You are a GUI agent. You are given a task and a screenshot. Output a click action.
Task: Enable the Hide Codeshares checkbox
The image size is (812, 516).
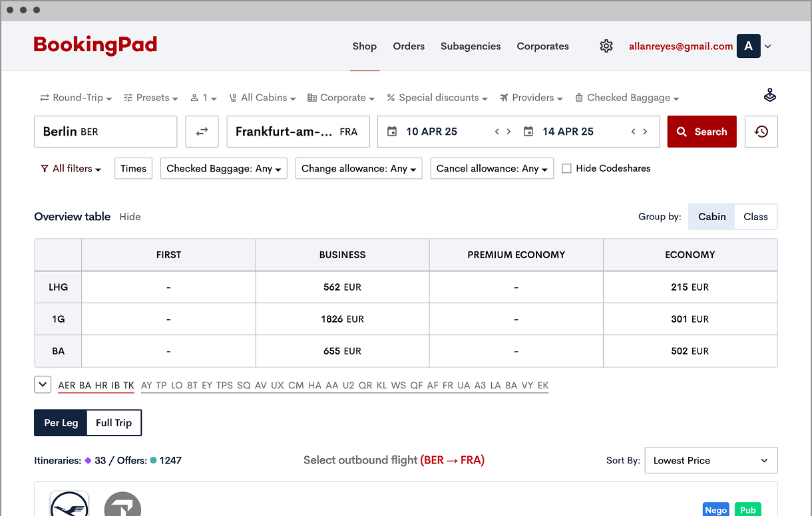pos(567,169)
